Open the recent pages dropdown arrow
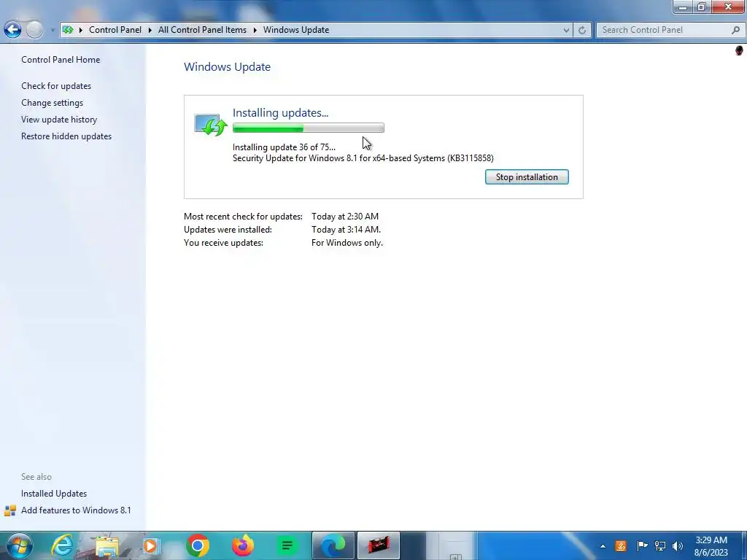 point(53,30)
